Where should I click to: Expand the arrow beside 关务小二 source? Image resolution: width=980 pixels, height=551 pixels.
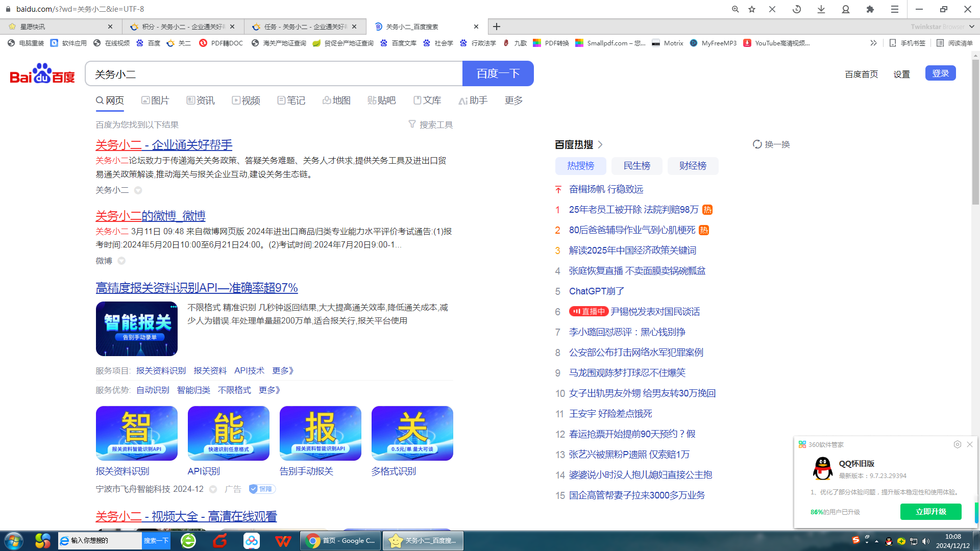coord(138,190)
